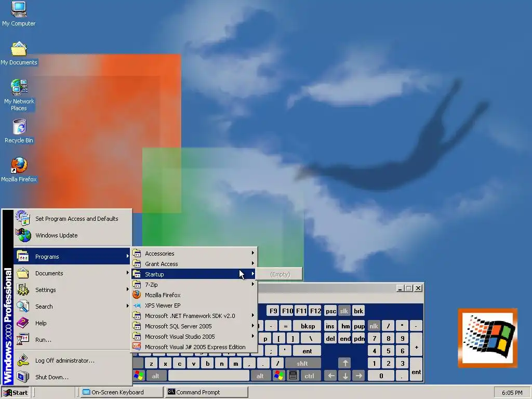
Task: Click the Run icon in Start menu
Action: 23,339
